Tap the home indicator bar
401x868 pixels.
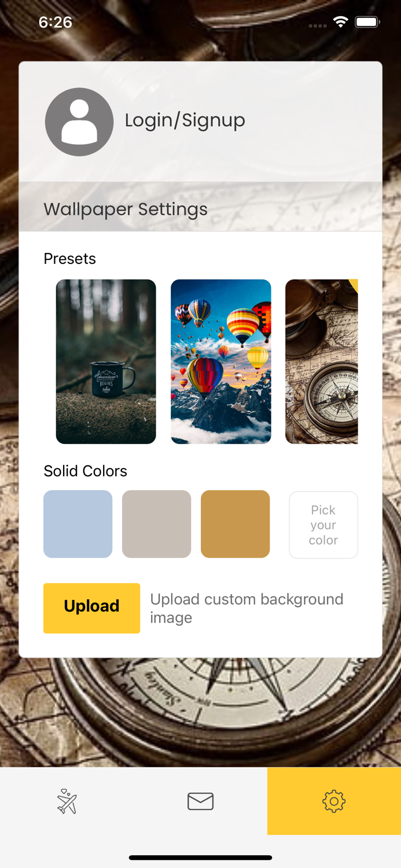point(201,858)
